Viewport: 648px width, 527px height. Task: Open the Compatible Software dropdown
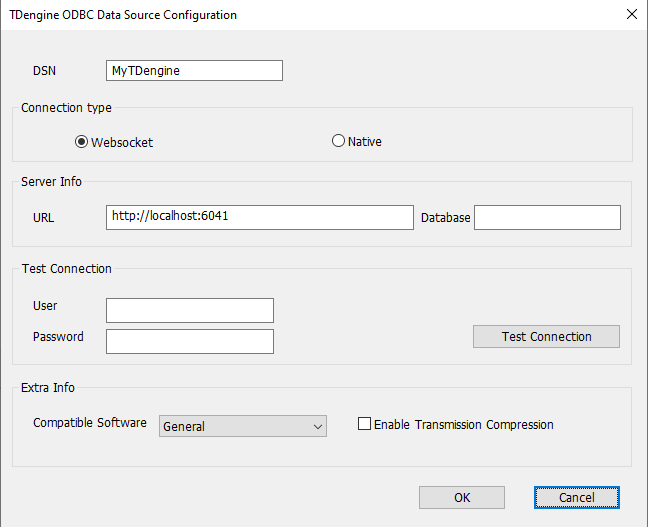coord(243,426)
